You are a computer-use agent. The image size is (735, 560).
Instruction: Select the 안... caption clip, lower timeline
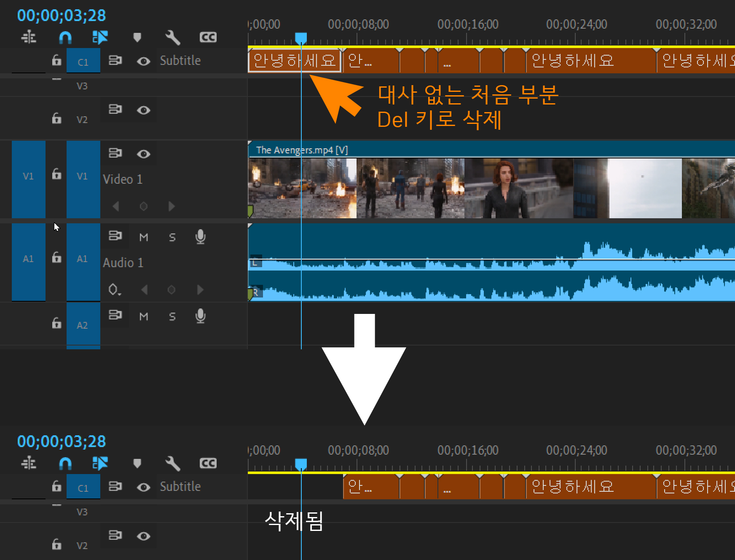371,487
